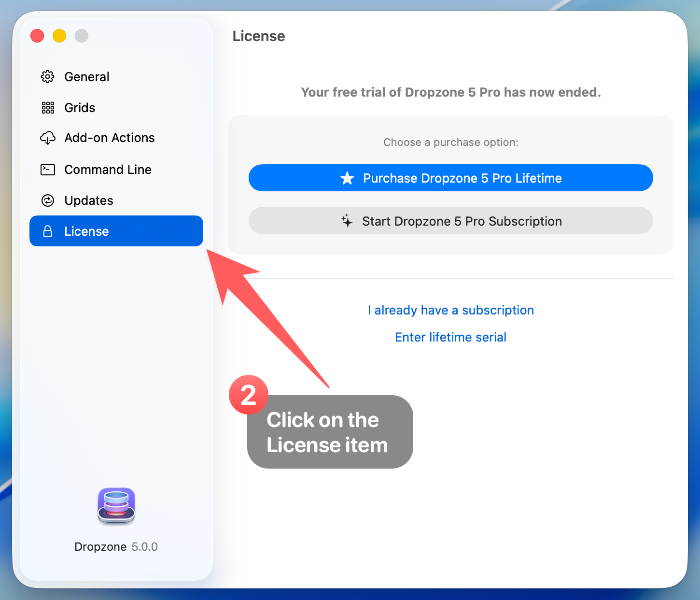Click the sparkle icon on Subscription button
The image size is (700, 600).
point(347,221)
